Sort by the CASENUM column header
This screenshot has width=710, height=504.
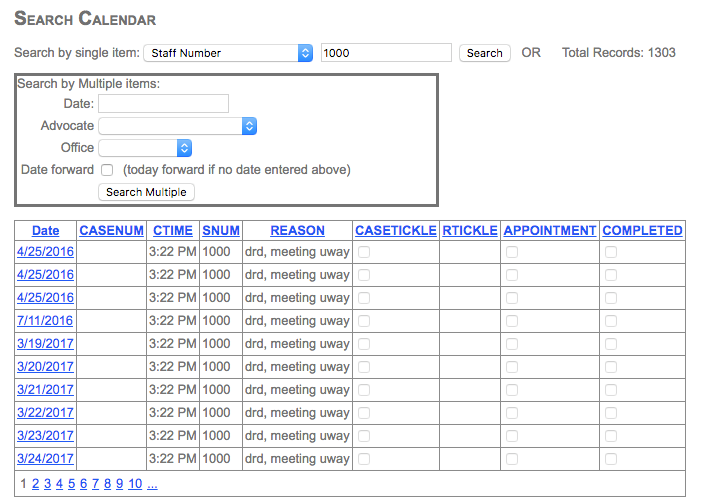(111, 230)
